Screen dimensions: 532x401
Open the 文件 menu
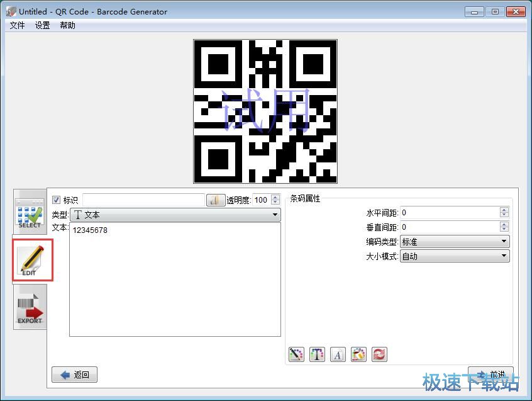point(17,25)
